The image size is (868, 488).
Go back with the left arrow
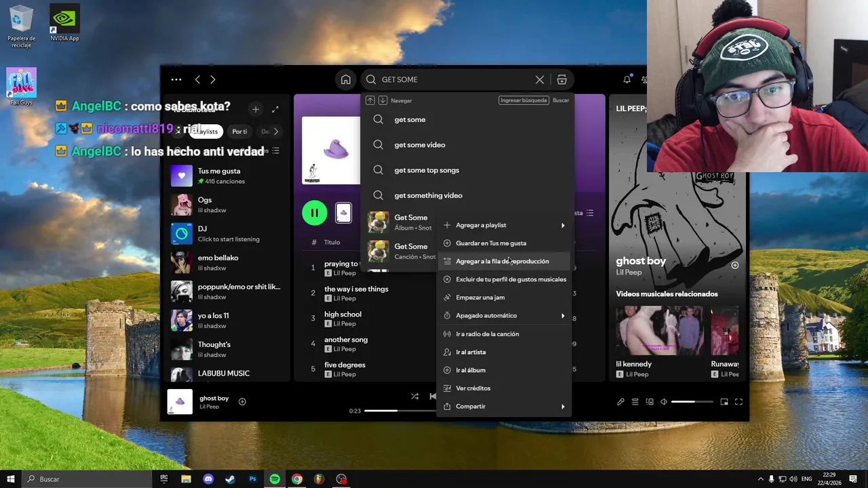click(197, 79)
